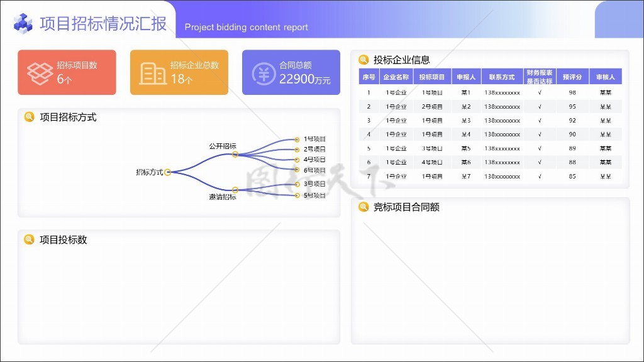The height and width of the screenshot is (362, 644).
Task: Click the lavender block in top-right corner
Action: point(619,19)
